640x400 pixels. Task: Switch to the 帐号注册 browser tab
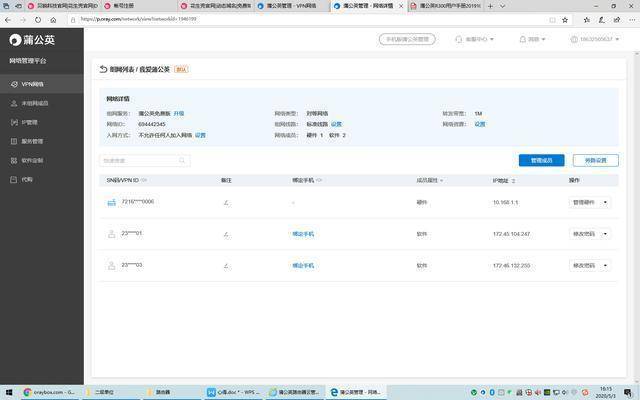139,6
